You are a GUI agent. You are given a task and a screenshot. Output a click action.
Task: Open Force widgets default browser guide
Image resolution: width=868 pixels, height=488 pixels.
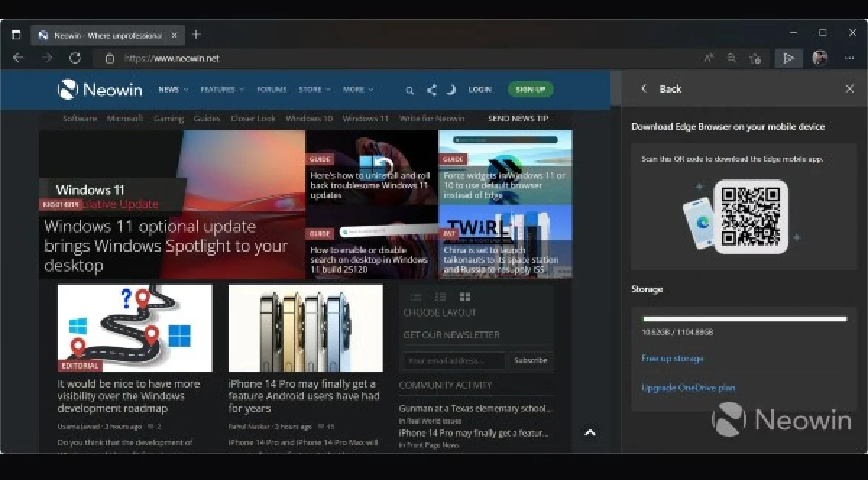click(504, 185)
